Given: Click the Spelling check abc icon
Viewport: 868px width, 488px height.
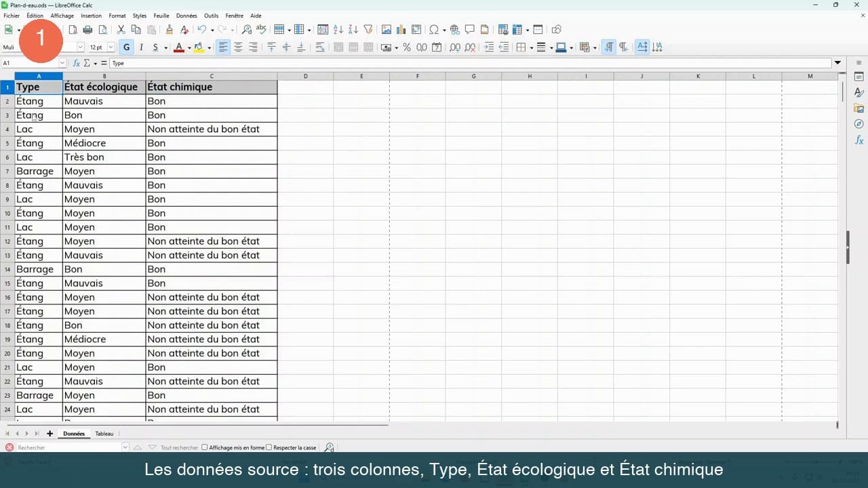Looking at the screenshot, I should [261, 30].
